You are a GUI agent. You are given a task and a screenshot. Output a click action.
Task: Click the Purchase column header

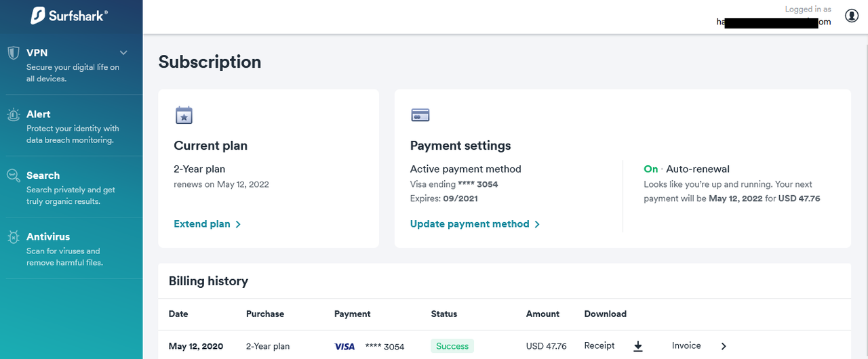coord(265,314)
